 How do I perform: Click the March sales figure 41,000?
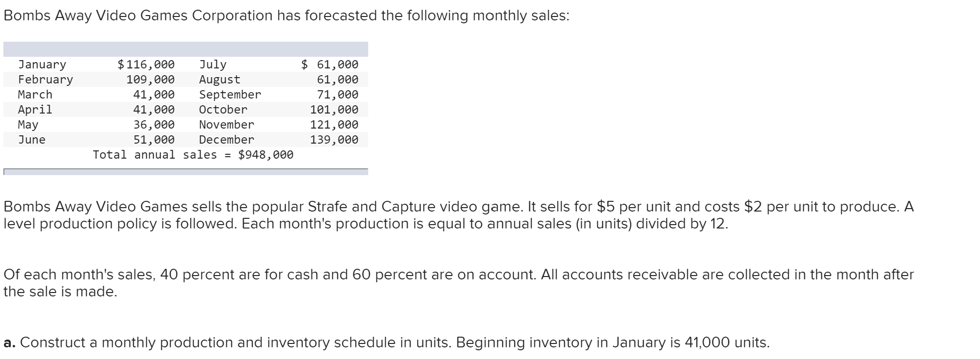[154, 95]
